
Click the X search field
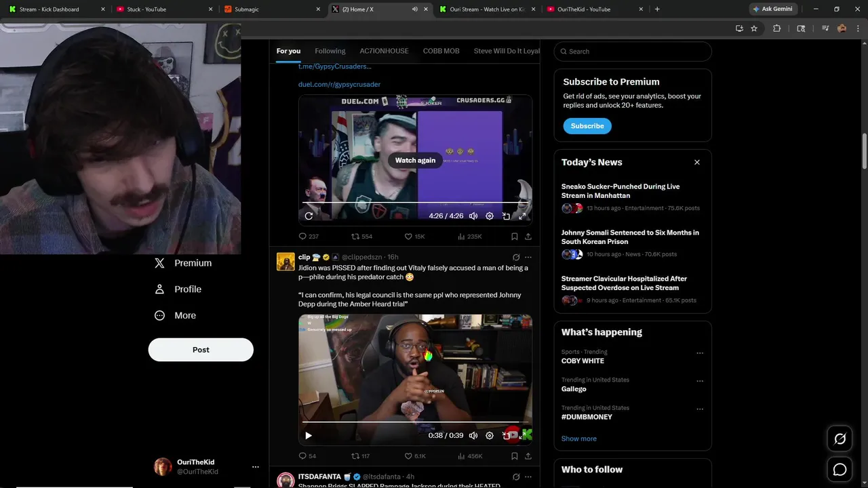pyautogui.click(x=633, y=52)
